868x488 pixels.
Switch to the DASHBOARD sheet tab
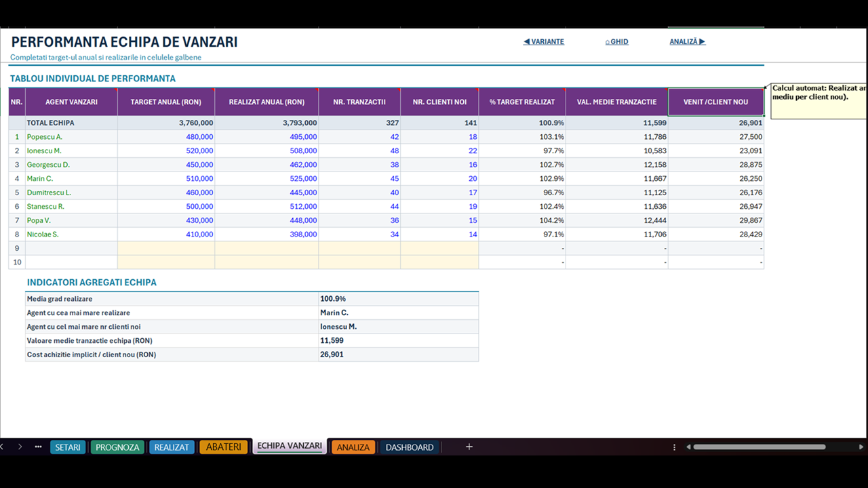click(410, 447)
